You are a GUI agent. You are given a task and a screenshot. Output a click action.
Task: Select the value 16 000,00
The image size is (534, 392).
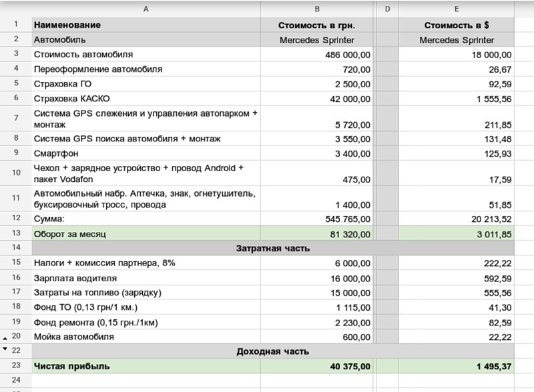pos(317,279)
